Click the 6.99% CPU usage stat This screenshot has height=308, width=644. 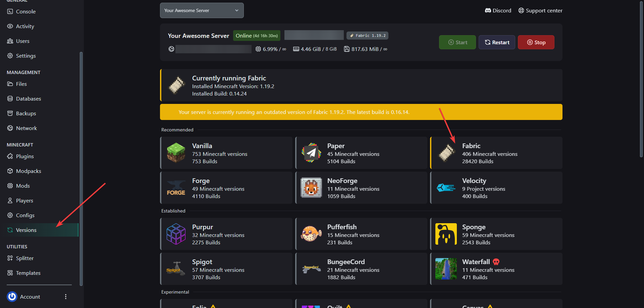tap(271, 49)
